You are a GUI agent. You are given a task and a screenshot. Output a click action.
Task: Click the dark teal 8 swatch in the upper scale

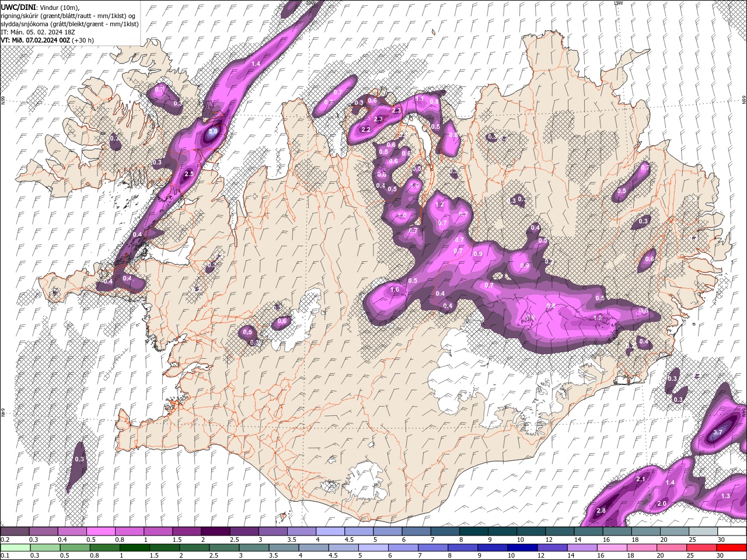pos(473,531)
